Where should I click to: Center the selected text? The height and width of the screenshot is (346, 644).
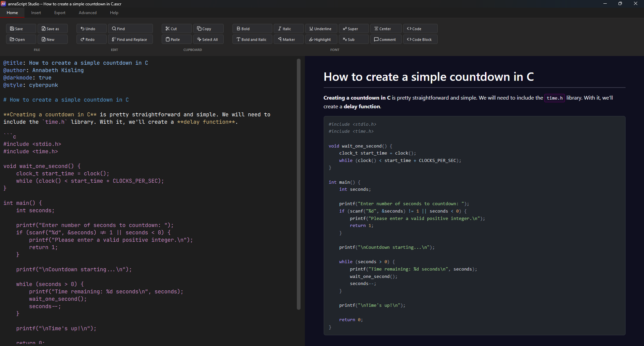click(x=386, y=28)
